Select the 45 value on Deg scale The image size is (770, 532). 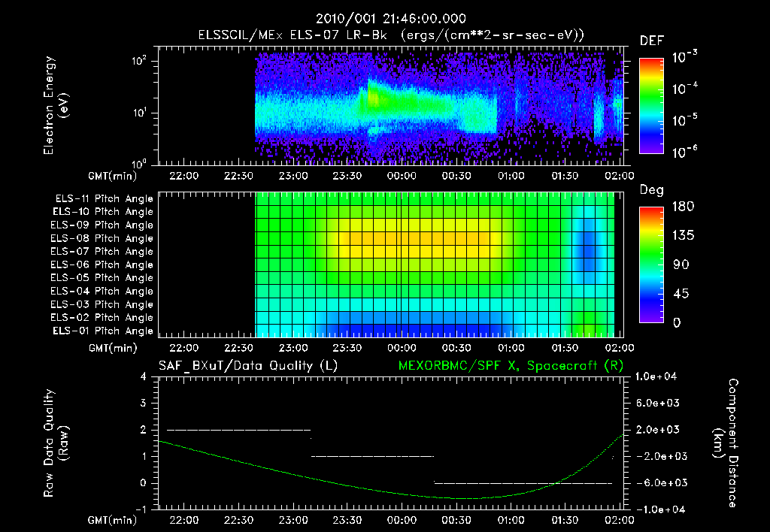681,294
